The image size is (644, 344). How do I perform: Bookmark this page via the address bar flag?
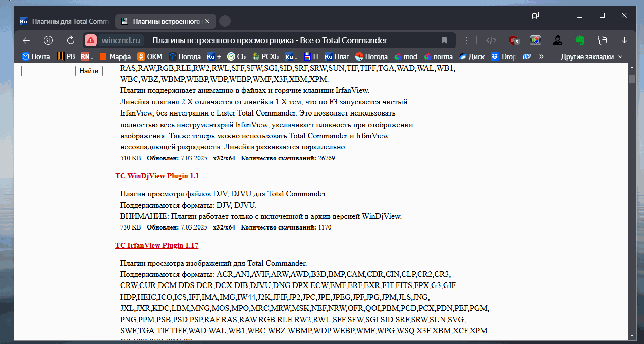(444, 40)
